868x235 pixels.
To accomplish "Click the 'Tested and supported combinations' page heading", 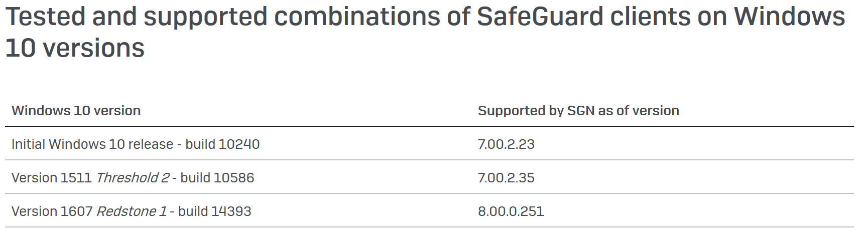I will click(x=425, y=32).
